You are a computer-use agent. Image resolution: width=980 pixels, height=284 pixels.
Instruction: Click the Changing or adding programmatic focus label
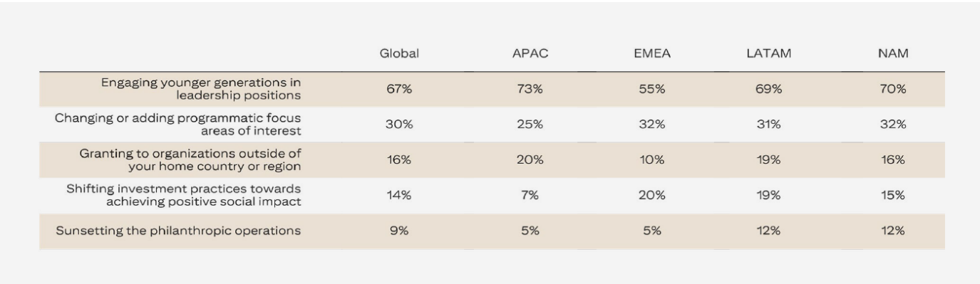(x=178, y=124)
